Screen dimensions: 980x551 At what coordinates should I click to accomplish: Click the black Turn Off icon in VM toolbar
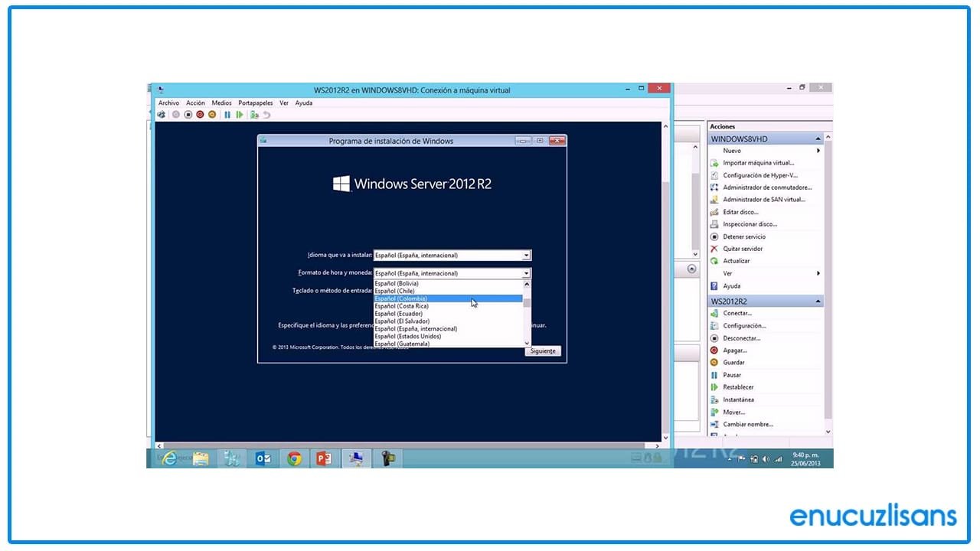[x=188, y=115]
